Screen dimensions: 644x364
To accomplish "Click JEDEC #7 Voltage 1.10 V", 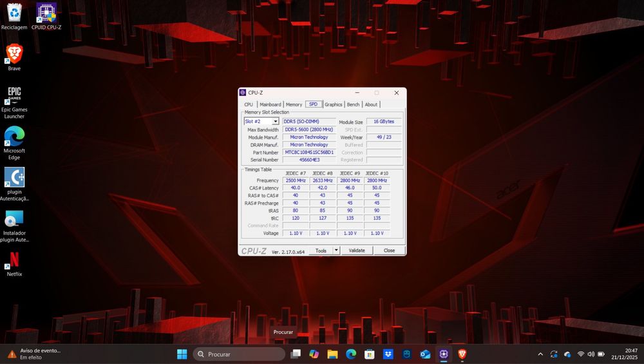I will (x=296, y=233).
